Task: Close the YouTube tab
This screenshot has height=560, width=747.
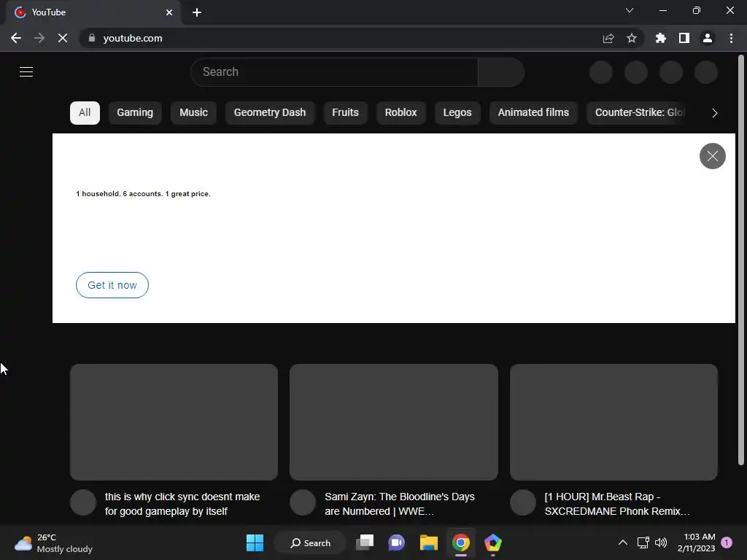Action: coord(169,12)
